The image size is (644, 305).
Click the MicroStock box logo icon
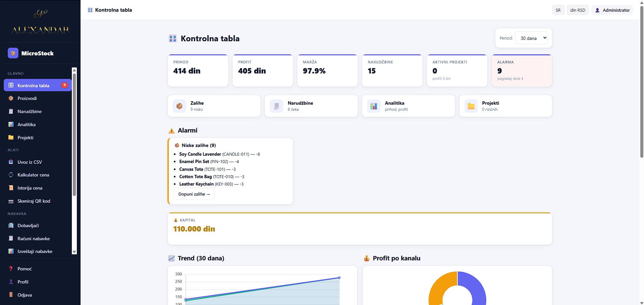point(13,53)
